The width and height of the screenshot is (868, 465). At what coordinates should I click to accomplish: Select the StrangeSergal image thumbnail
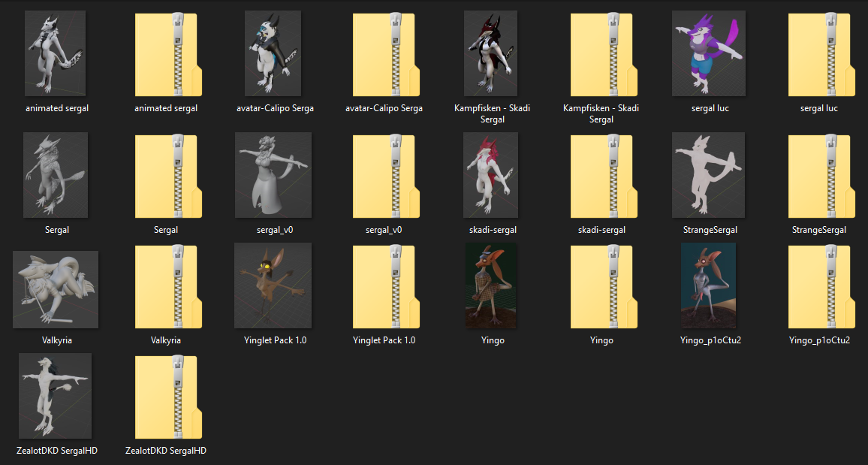pos(709,175)
